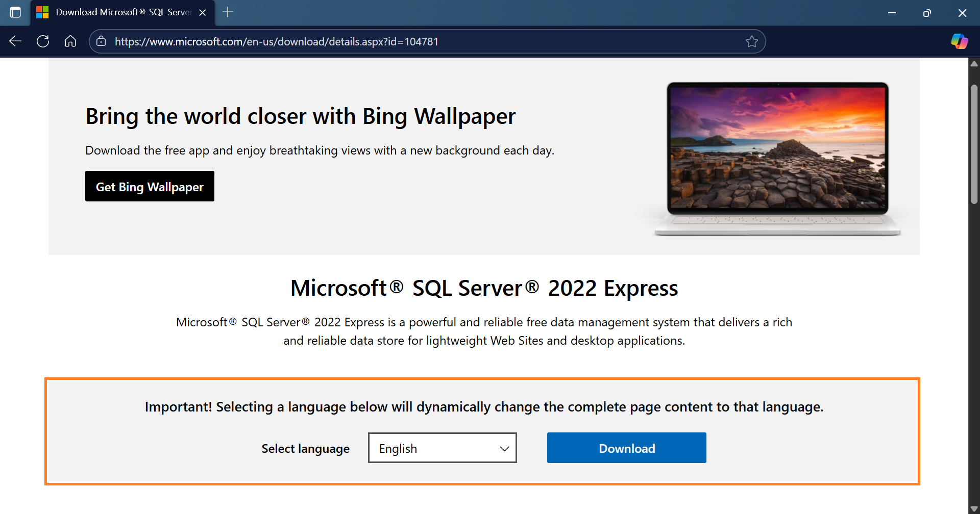
Task: Open the browser workspaces panel icon
Action: click(15, 13)
